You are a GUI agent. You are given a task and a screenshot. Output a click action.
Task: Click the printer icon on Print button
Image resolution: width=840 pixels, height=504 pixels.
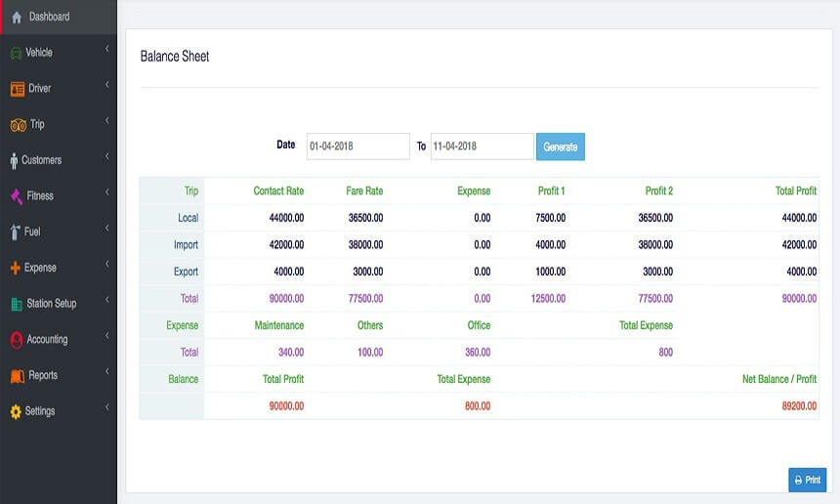coord(798,480)
